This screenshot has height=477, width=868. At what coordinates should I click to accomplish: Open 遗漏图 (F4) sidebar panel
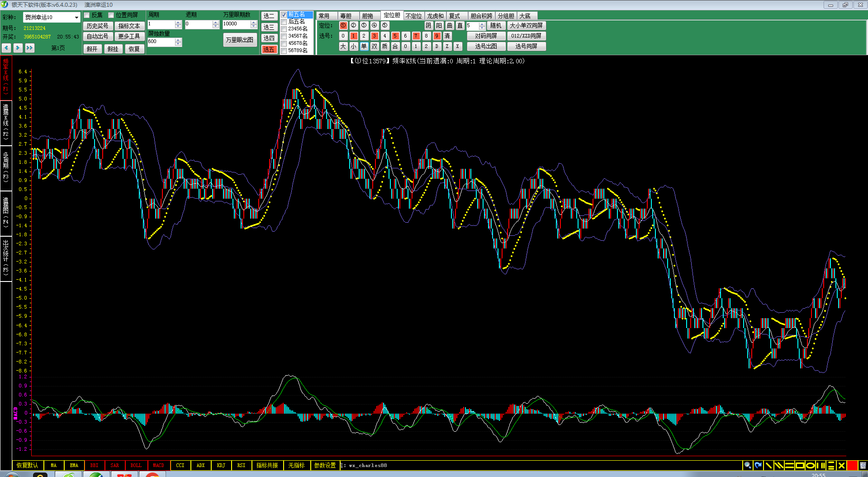click(x=6, y=213)
